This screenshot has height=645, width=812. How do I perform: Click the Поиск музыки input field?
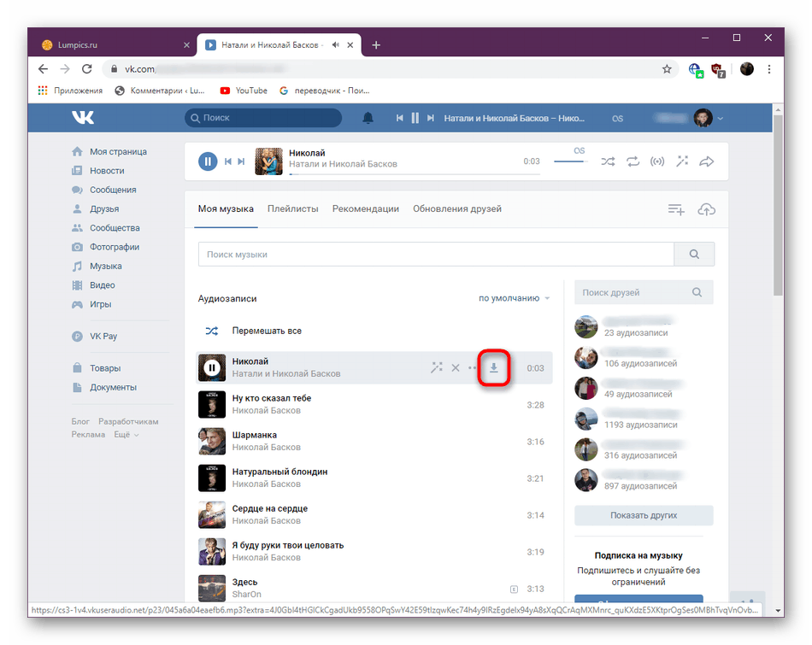point(436,255)
